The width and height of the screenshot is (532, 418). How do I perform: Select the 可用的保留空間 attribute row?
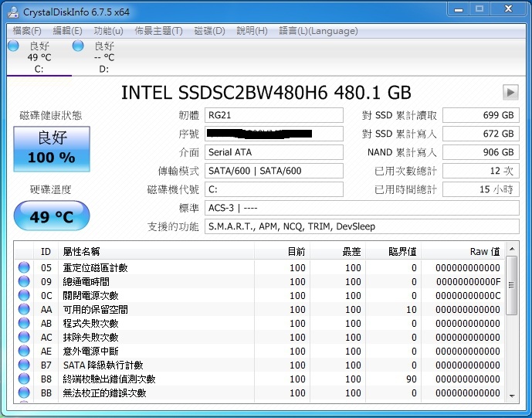tap(259, 309)
